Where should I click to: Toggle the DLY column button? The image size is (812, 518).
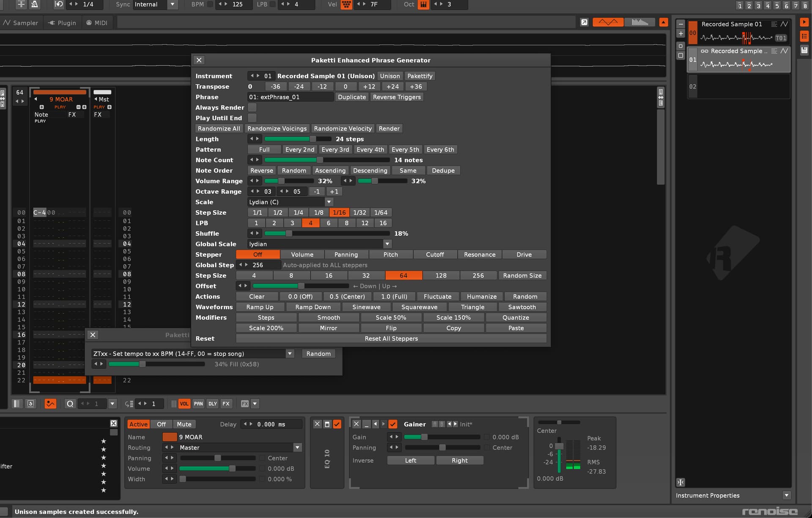click(x=212, y=403)
